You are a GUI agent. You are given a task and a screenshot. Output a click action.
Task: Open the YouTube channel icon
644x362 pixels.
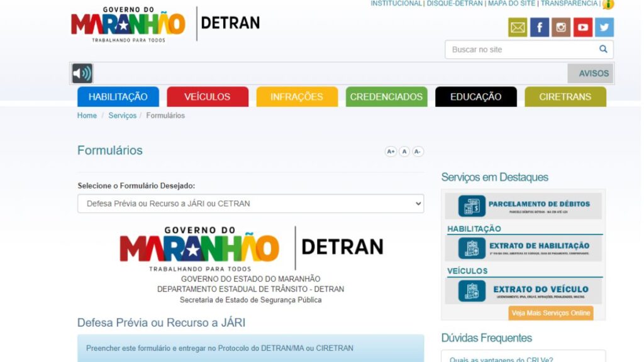(x=583, y=28)
